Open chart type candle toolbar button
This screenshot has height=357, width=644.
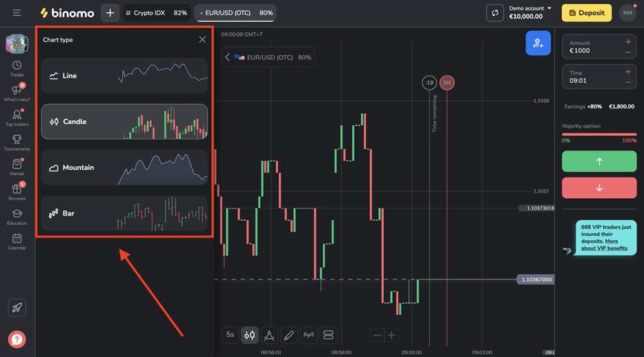249,335
